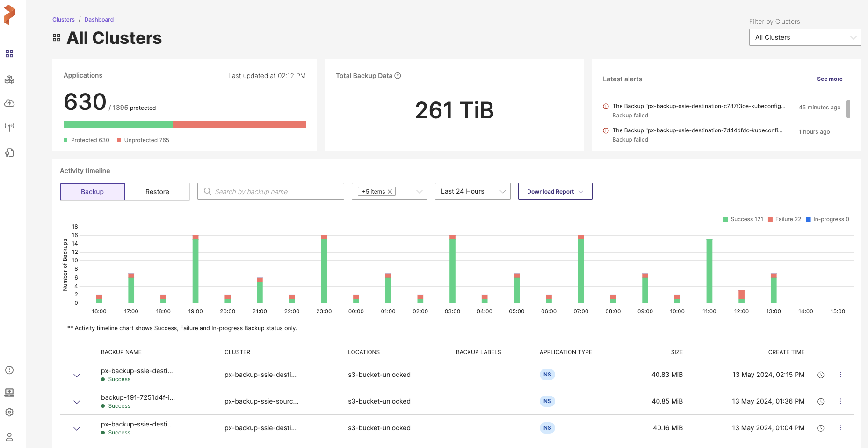Click clock icon for 02:15 PM backup
Screen dimensions: 868x448
(x=821, y=375)
